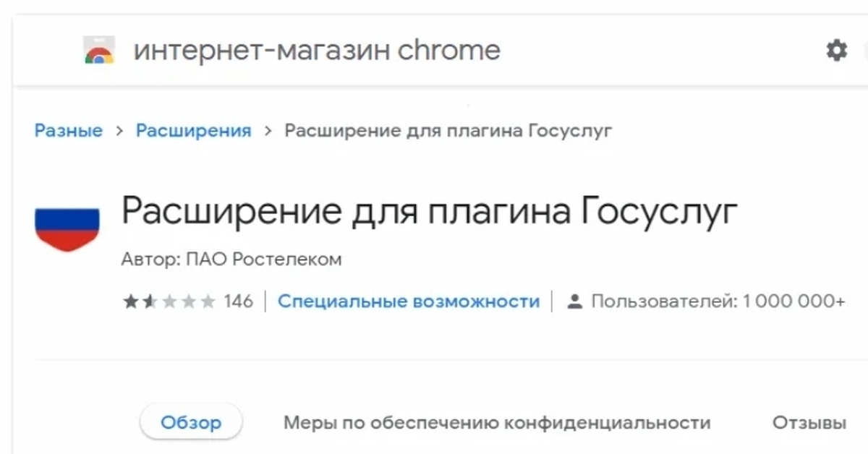
Task: Click the интернет-магазин chrome header title
Action: [x=317, y=51]
